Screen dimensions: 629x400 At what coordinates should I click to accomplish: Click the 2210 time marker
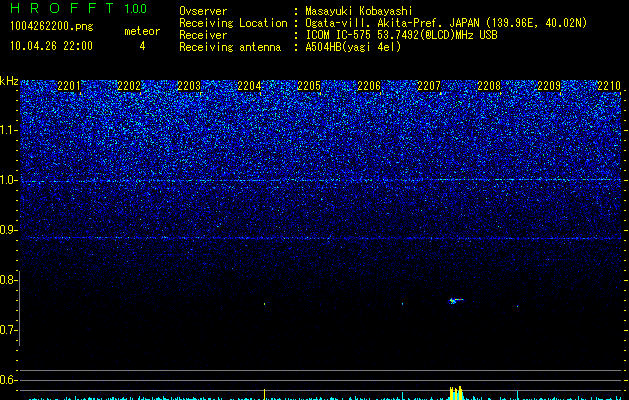609,85
